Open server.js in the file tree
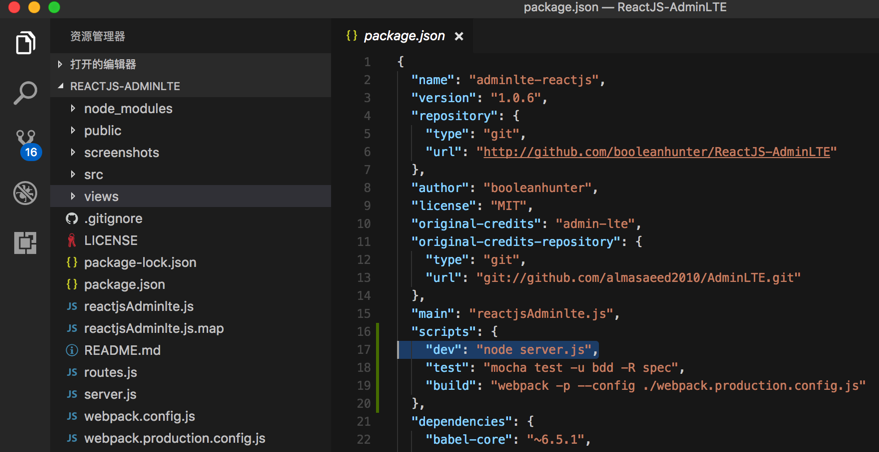The image size is (879, 452). point(110,394)
